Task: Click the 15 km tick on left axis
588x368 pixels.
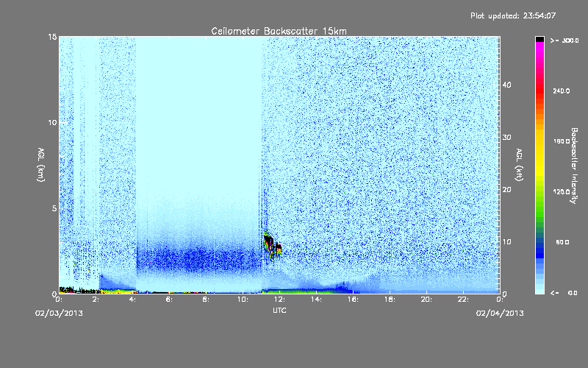Action: coord(52,37)
